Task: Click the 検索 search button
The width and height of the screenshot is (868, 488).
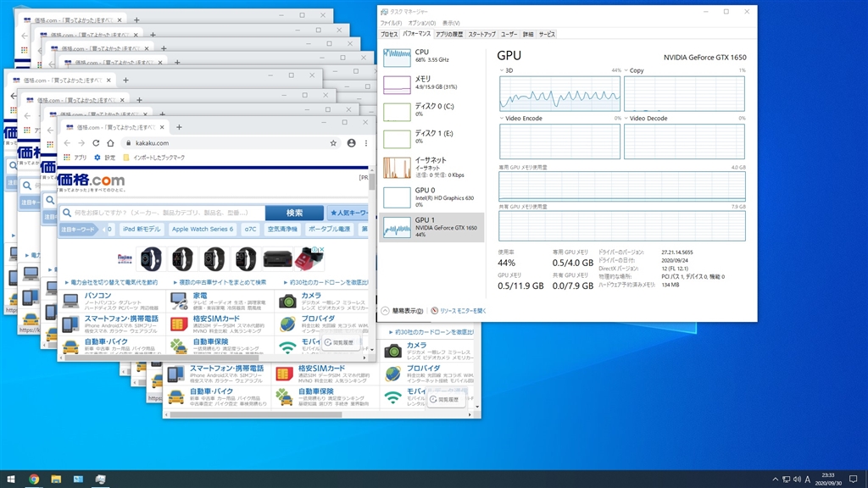Action: pos(294,213)
